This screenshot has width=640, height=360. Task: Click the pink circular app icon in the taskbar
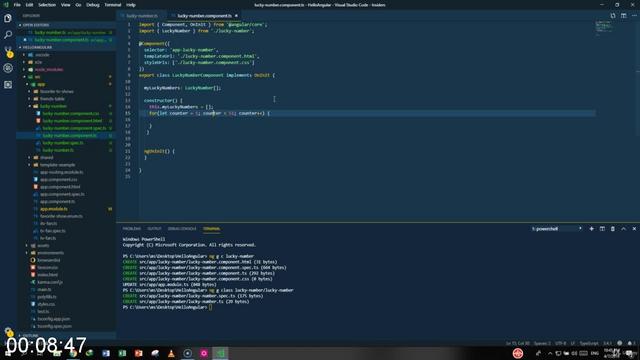204,353
